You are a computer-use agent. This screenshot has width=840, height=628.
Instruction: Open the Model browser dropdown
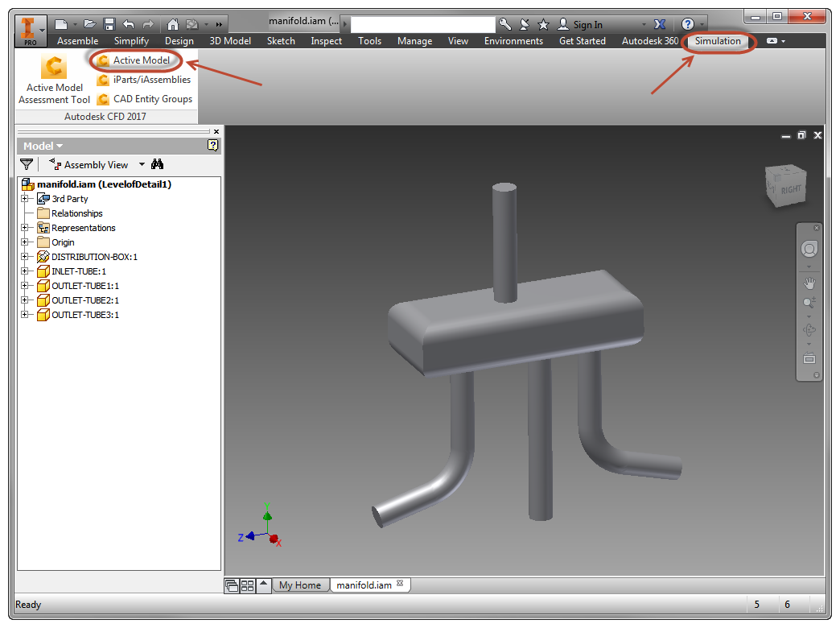pos(43,146)
